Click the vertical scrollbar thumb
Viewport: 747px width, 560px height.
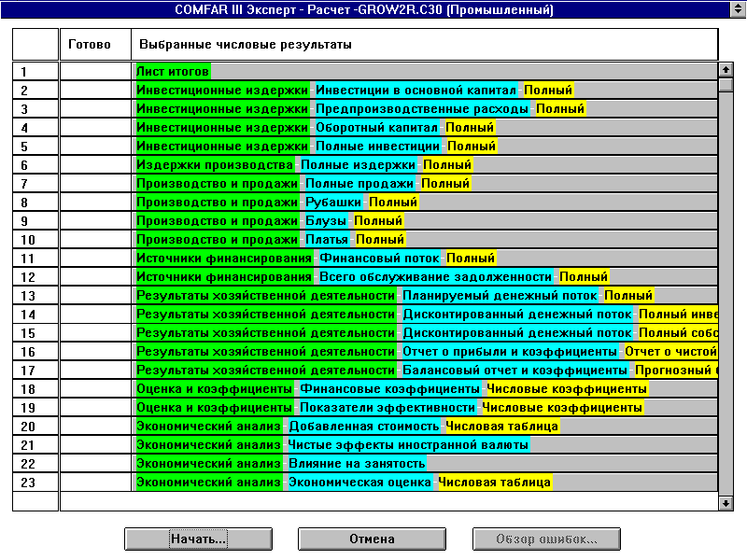(x=726, y=85)
